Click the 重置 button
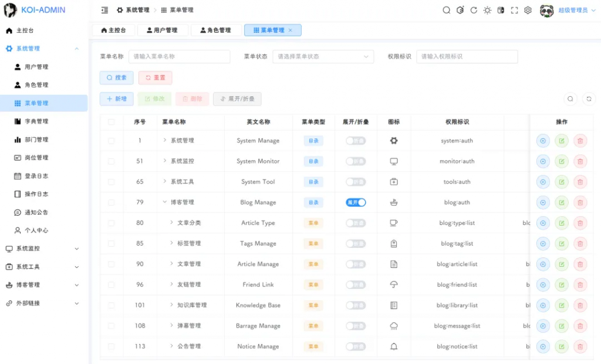This screenshot has height=364, width=601. [x=155, y=78]
